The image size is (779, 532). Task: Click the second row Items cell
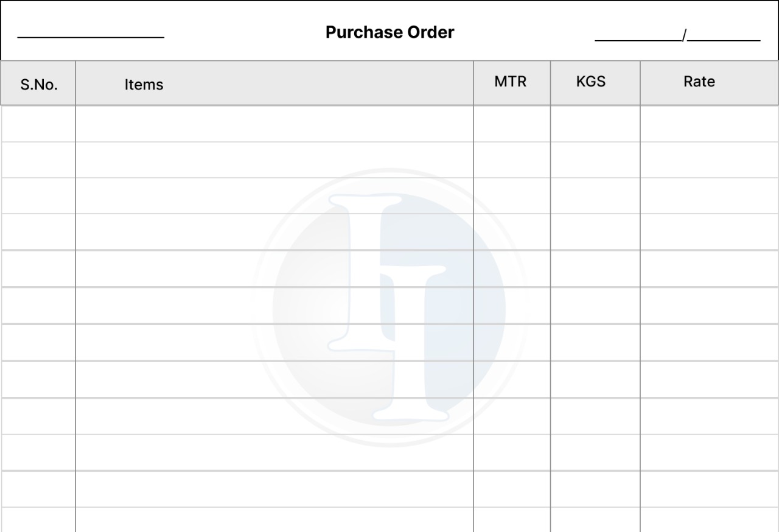coord(274,160)
